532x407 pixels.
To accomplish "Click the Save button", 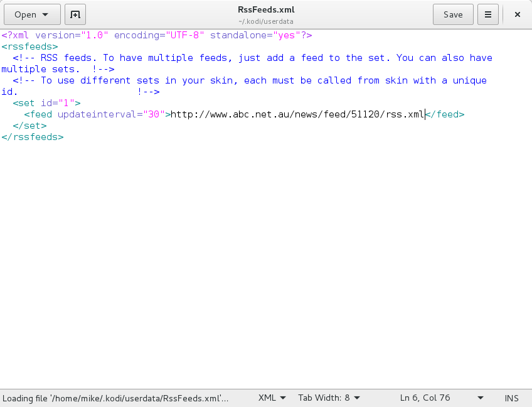I will (452, 14).
